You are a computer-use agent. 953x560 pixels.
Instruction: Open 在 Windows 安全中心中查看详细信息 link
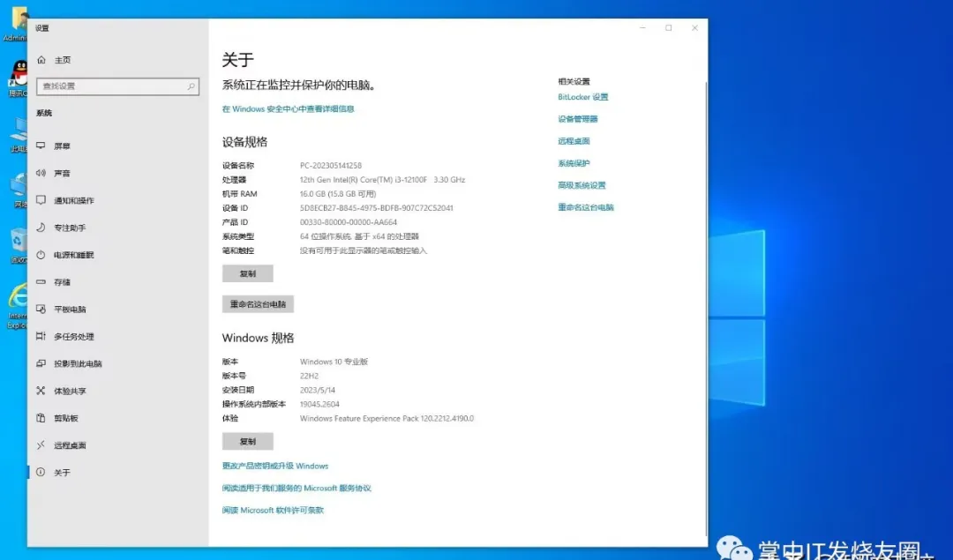(x=288, y=108)
